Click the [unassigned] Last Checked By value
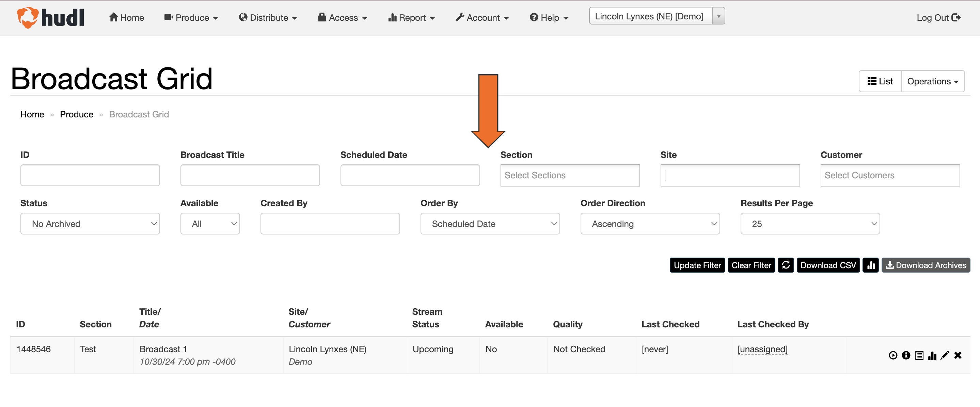 tap(762, 349)
